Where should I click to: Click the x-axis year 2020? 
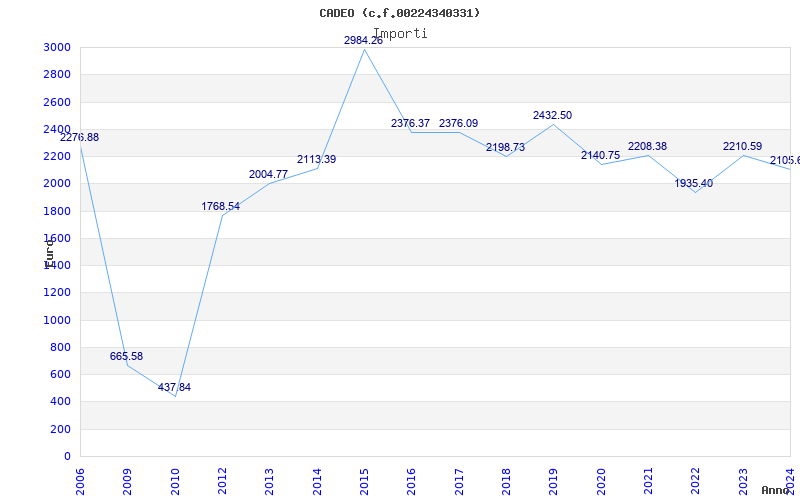point(601,482)
